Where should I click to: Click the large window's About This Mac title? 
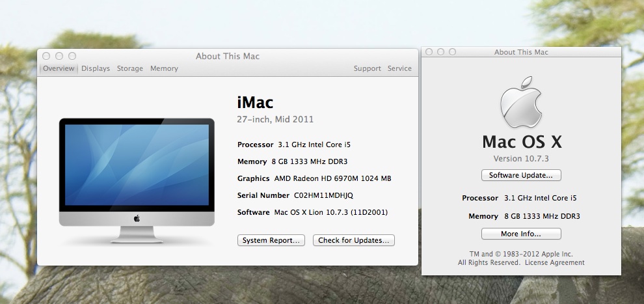(228, 56)
